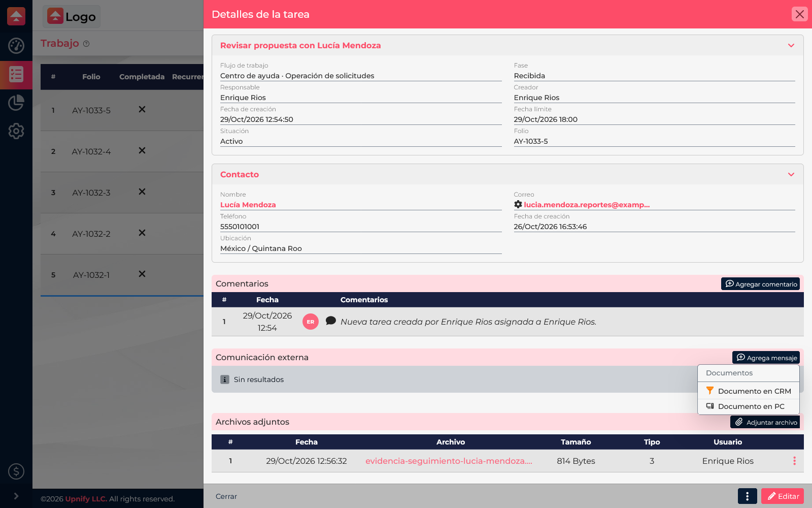Expand the sidebar with the arrow chevron
This screenshot has width=812, height=508.
click(x=16, y=496)
